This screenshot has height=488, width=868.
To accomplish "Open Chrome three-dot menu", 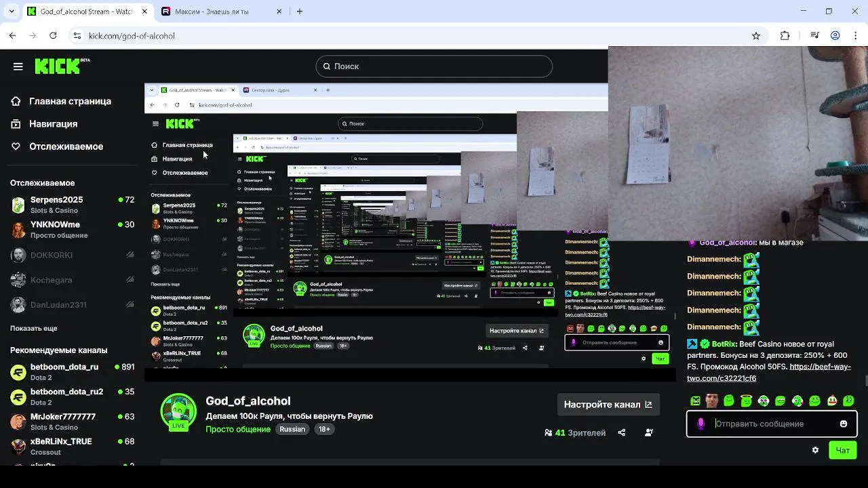I will (x=854, y=36).
